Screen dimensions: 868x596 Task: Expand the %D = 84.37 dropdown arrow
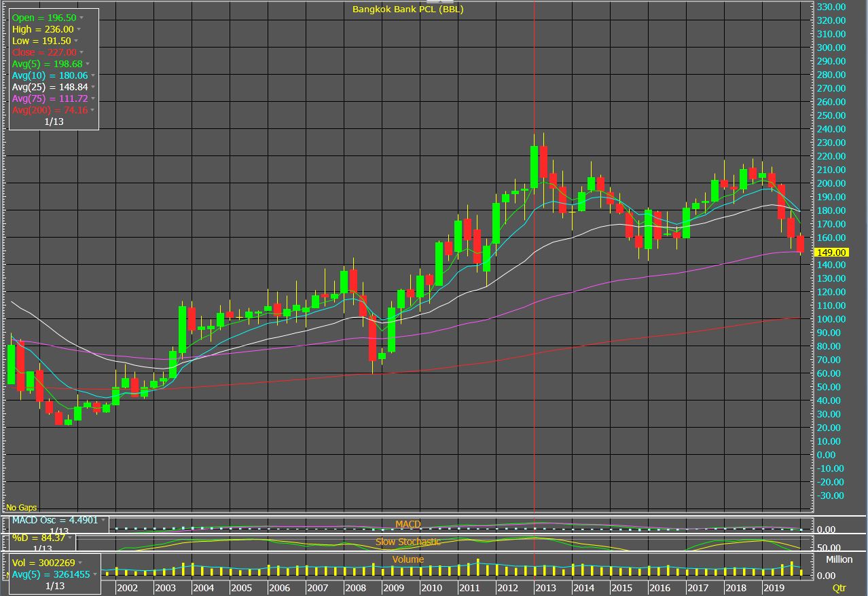coord(71,538)
